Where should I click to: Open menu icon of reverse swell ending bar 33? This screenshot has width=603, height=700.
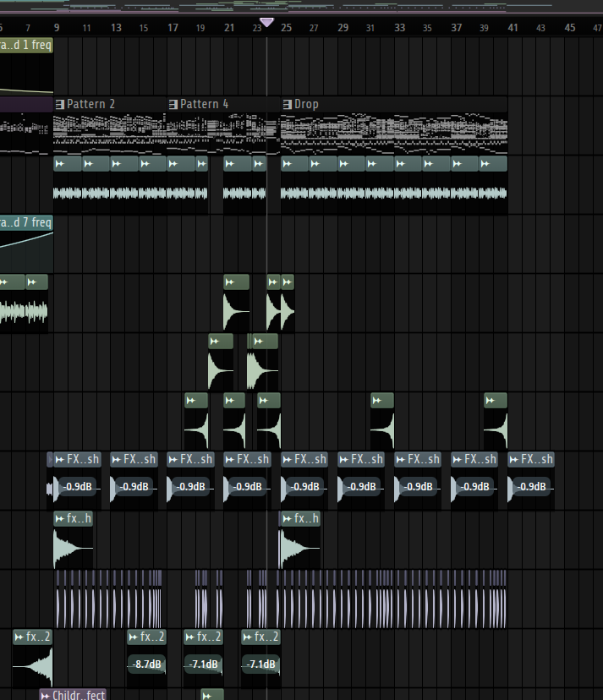pyautogui.click(x=377, y=401)
